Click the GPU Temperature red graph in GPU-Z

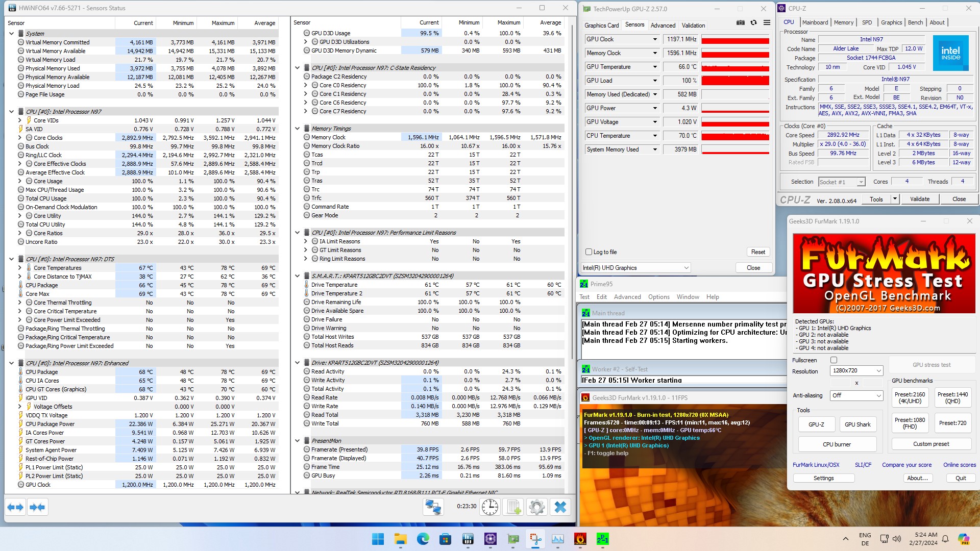tap(735, 67)
